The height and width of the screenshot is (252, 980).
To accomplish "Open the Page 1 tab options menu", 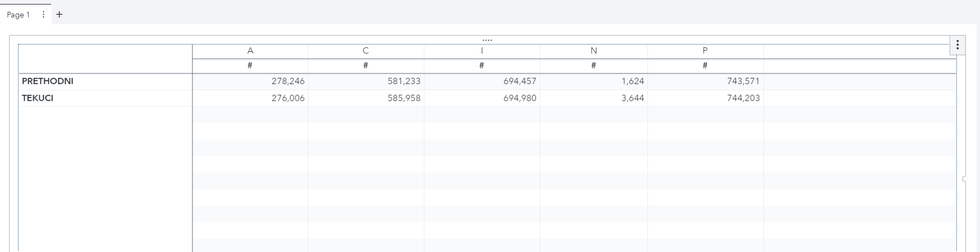I will [x=43, y=15].
